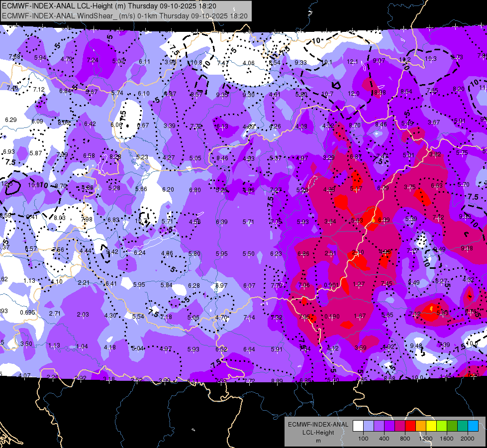The width and height of the screenshot is (487, 448).
Task: Click the legend tick label '400'
Action: 384,439
